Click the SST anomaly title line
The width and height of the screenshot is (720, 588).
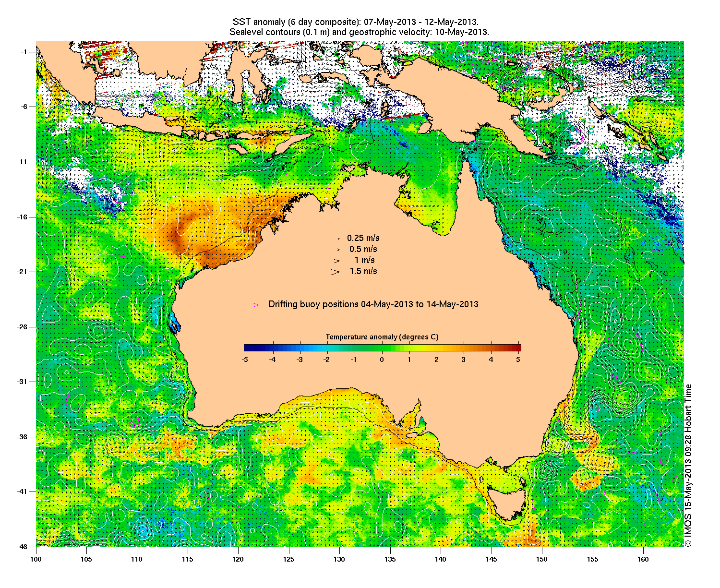click(355, 22)
